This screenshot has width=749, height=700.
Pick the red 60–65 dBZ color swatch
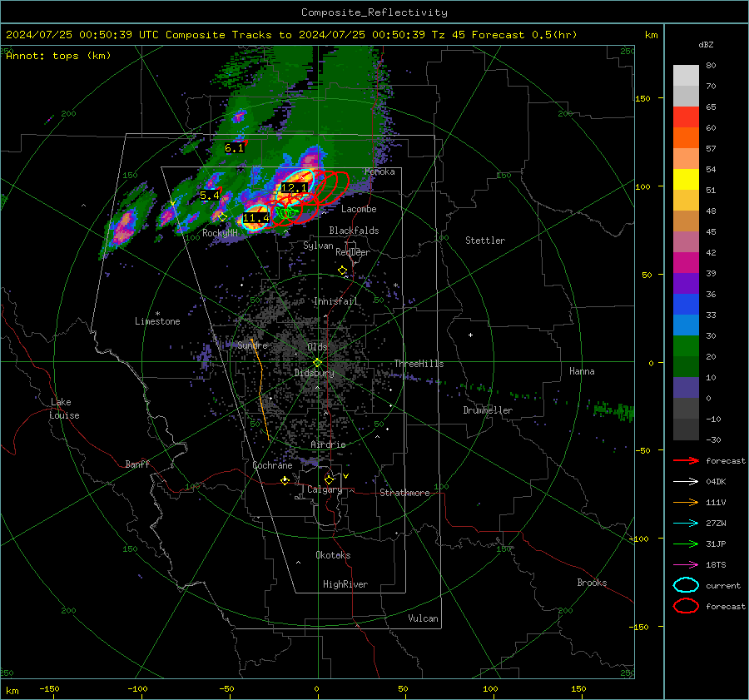686,117
